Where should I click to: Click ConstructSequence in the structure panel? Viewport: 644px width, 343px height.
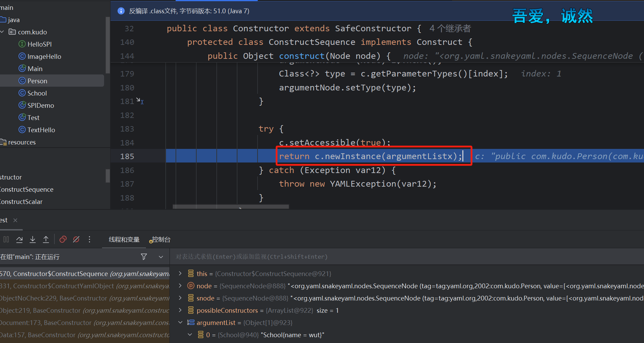coord(27,189)
